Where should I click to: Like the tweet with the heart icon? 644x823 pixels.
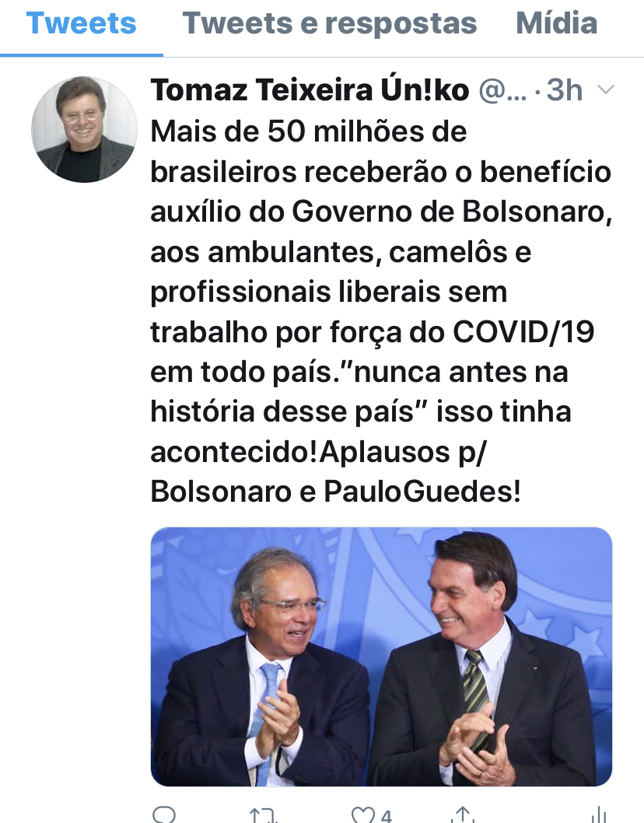click(x=362, y=816)
